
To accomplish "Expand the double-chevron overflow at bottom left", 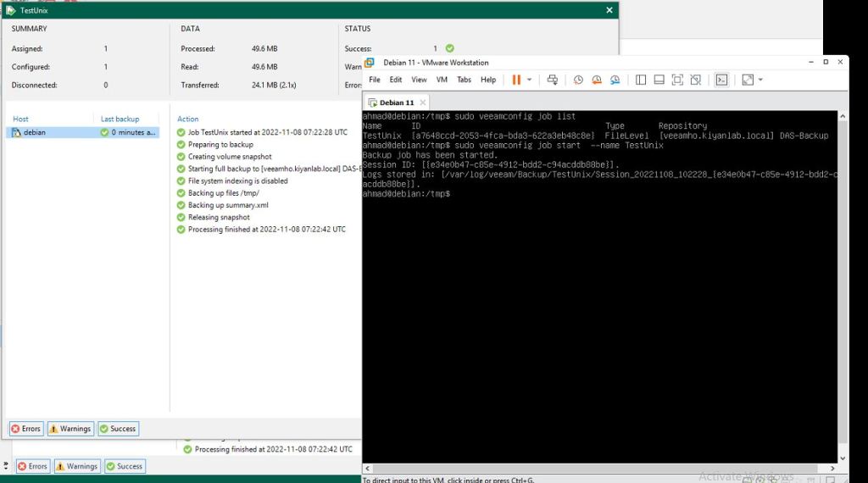I will pyautogui.click(x=6, y=466).
